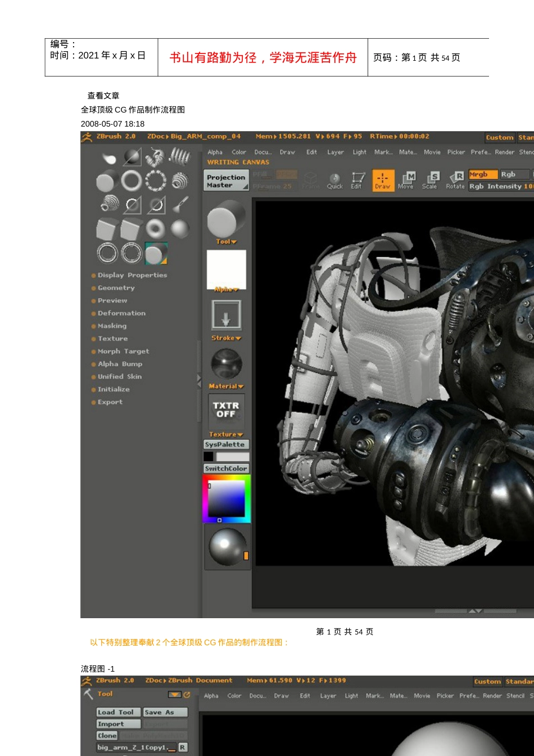Adjust the Rgb Intensity slider
The image size is (534, 756).
pos(501,186)
